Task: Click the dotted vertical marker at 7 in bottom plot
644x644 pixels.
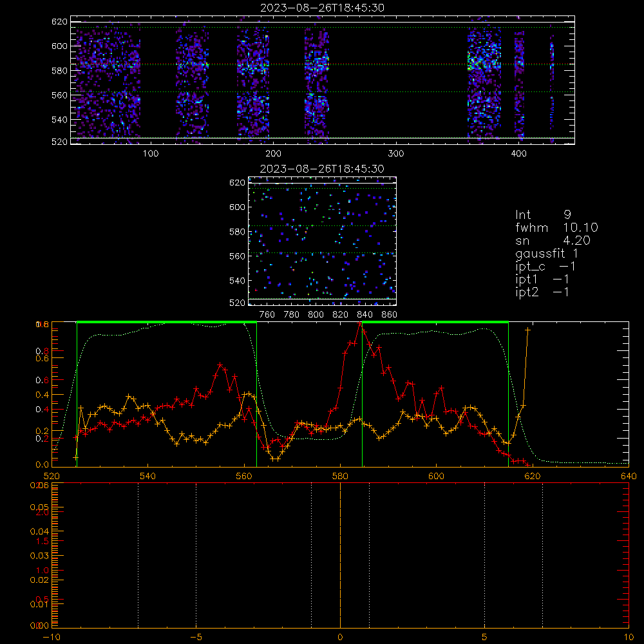Action: pyautogui.click(x=542, y=556)
